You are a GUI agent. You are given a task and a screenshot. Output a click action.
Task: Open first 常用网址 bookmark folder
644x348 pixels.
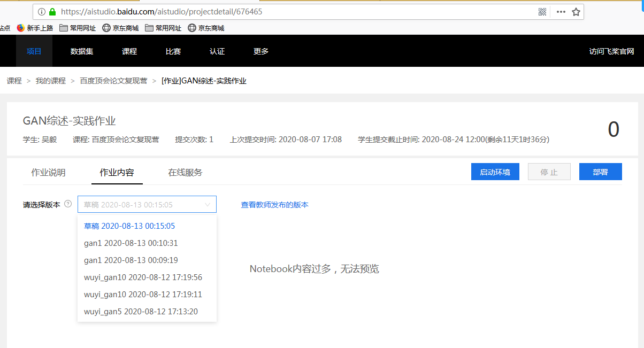pos(78,28)
